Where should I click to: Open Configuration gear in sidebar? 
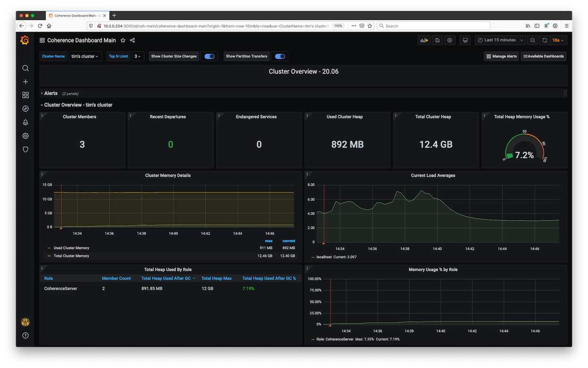tap(26, 136)
